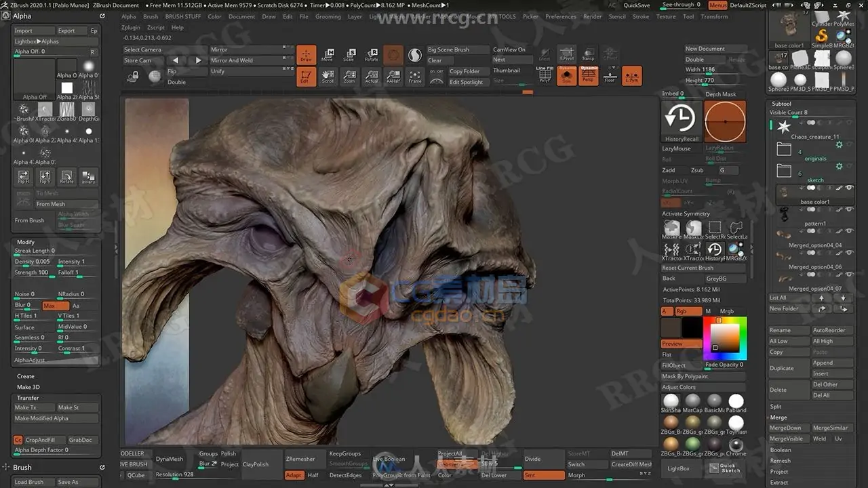Select the Alpha Off thumbnail

click(35, 79)
